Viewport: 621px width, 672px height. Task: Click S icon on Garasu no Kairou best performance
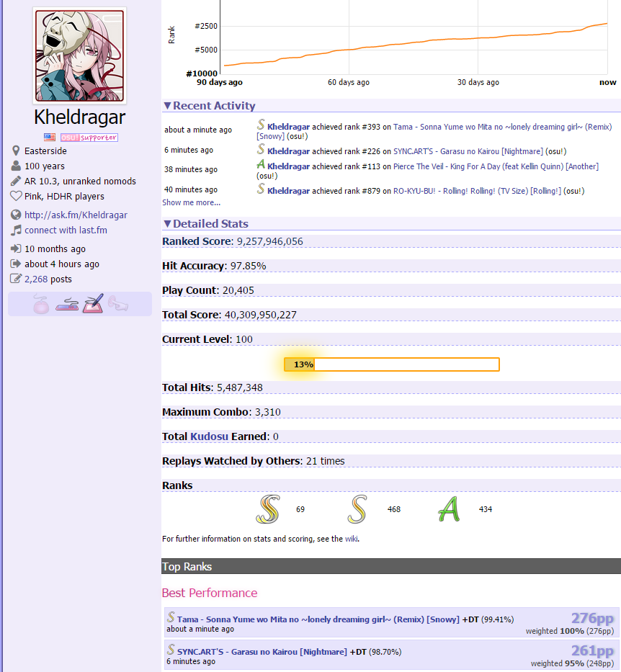pos(171,650)
